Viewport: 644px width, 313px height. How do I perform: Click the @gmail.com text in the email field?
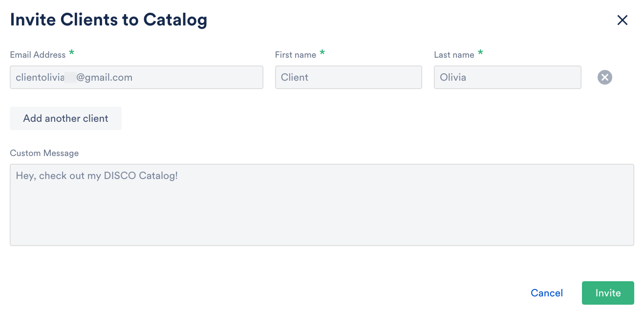(x=104, y=77)
